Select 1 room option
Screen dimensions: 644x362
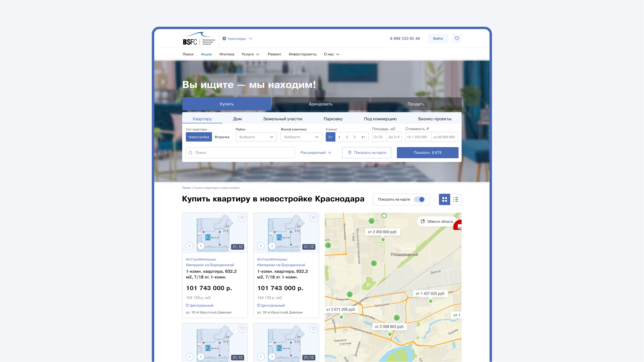tap(339, 137)
